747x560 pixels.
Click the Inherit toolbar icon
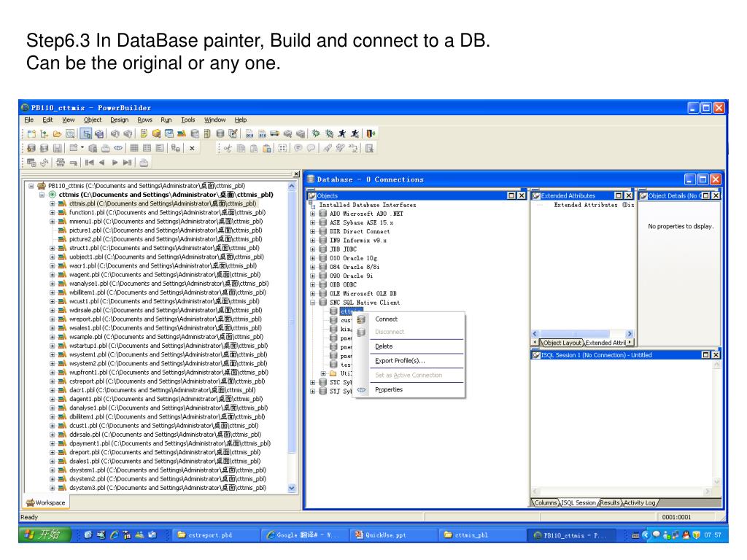click(44, 134)
